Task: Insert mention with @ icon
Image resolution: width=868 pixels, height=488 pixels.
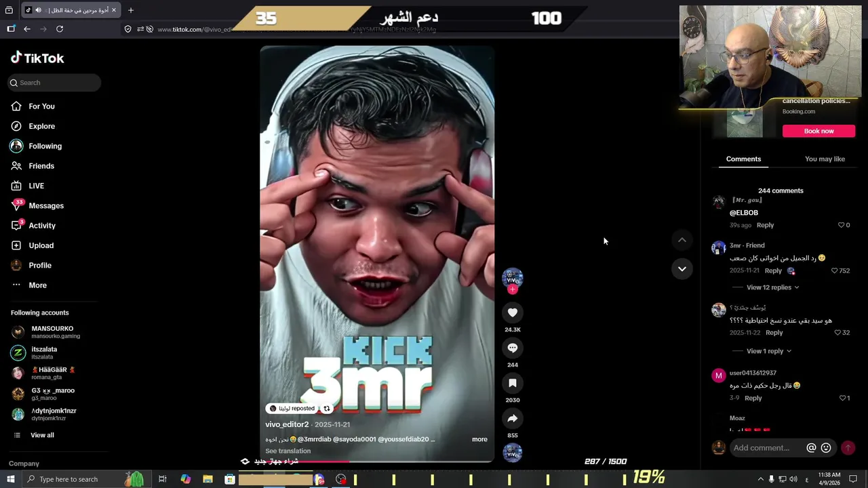Action: point(811,448)
